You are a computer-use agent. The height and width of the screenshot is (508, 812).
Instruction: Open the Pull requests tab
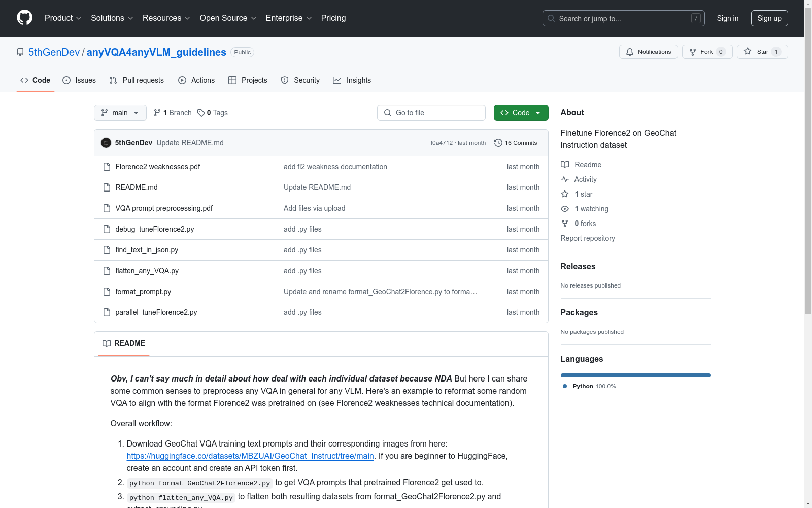(137, 80)
